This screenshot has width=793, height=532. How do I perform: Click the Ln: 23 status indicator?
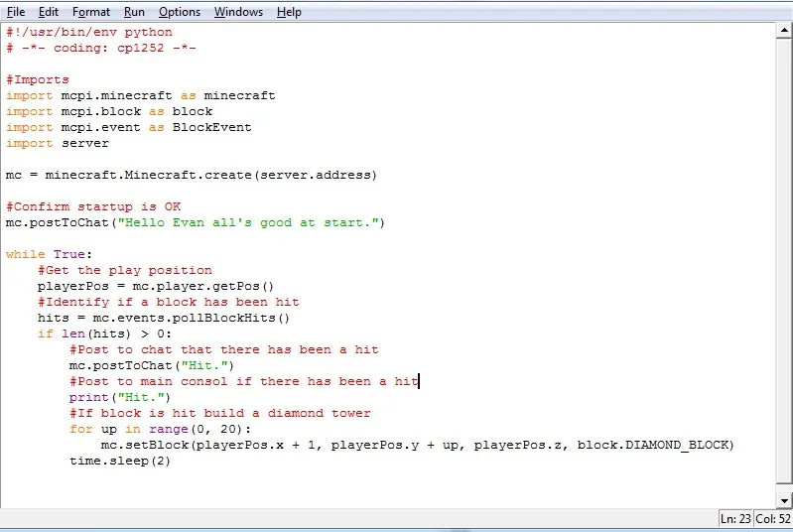coord(735,519)
